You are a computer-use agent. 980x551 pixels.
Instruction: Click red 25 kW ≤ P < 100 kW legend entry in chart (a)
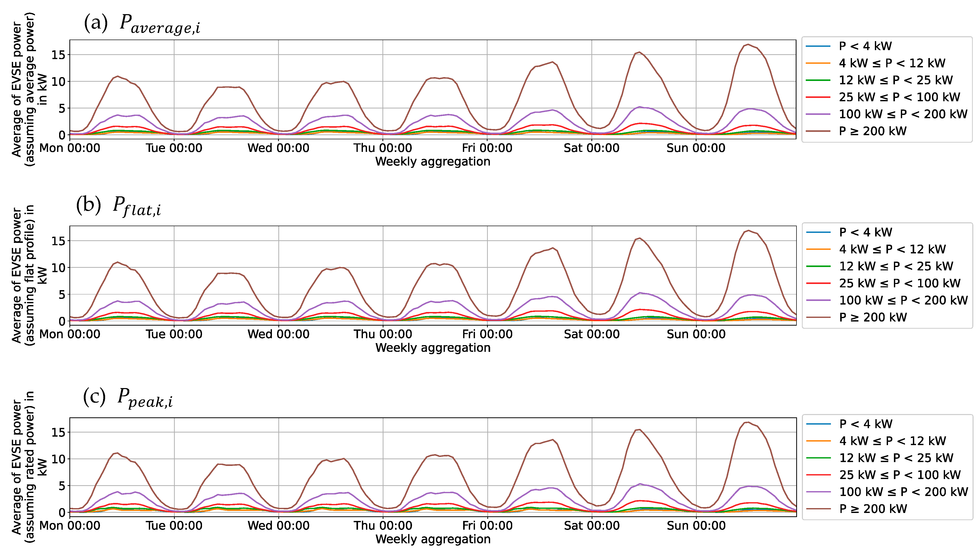coord(899,97)
